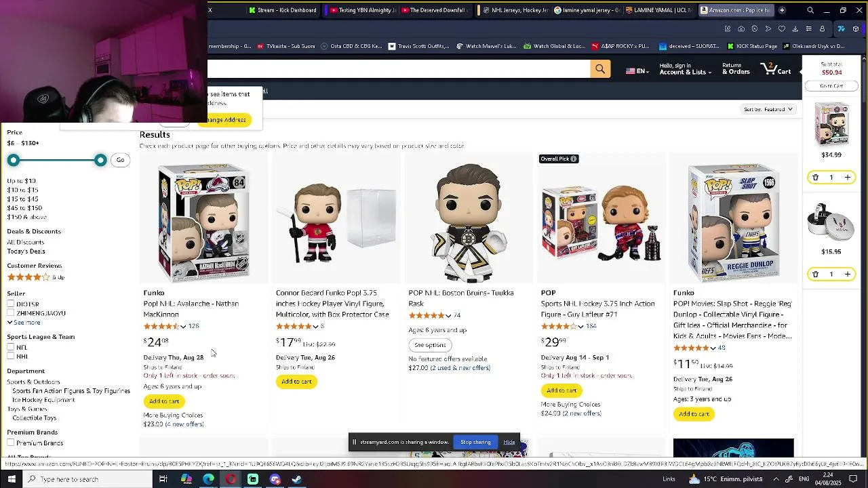This screenshot has height=488, width=868.
Task: Expand rating breakdown for Tuukka Rask Pop
Action: [448, 316]
